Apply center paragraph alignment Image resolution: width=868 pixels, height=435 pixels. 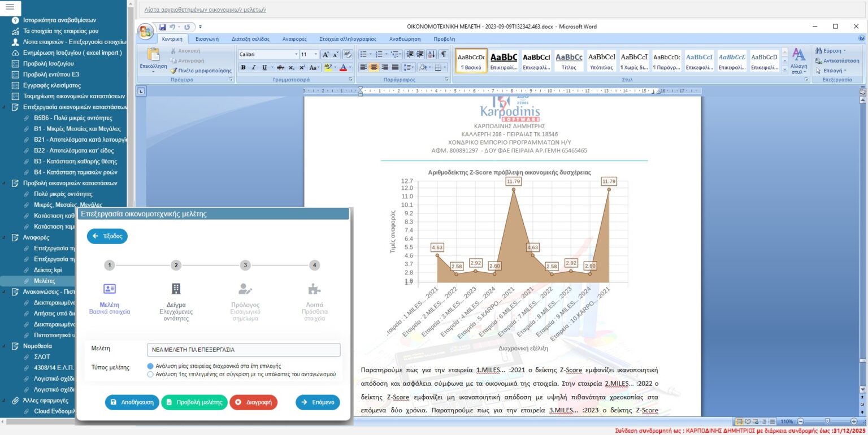point(374,67)
